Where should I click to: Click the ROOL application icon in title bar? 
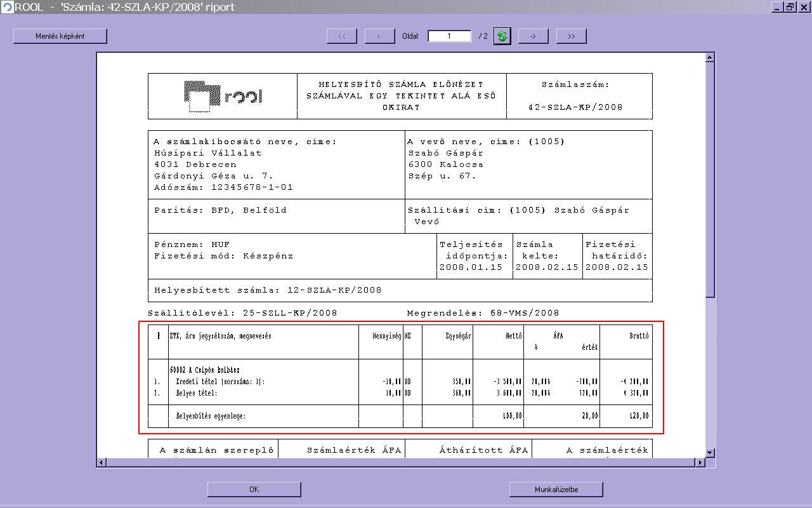(7, 7)
